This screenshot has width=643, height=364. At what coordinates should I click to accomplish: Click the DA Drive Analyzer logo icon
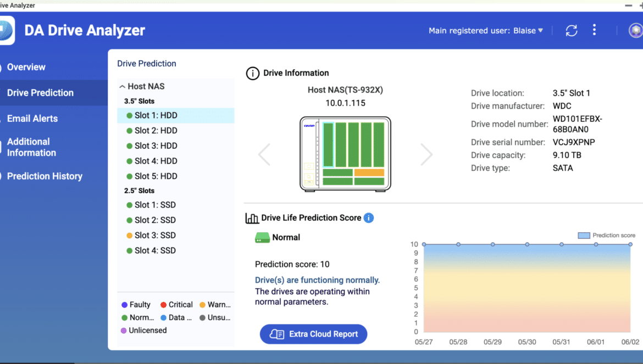(7, 30)
